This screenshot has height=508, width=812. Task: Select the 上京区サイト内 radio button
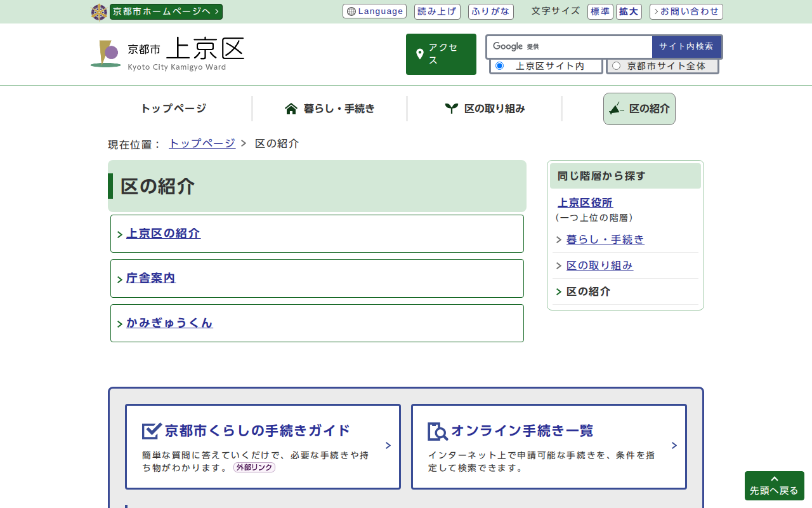click(x=499, y=66)
